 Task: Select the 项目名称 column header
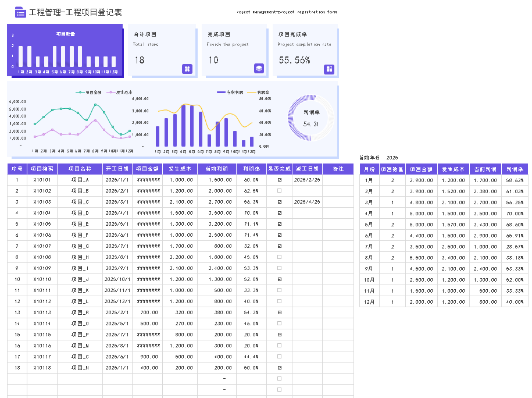click(x=80, y=169)
